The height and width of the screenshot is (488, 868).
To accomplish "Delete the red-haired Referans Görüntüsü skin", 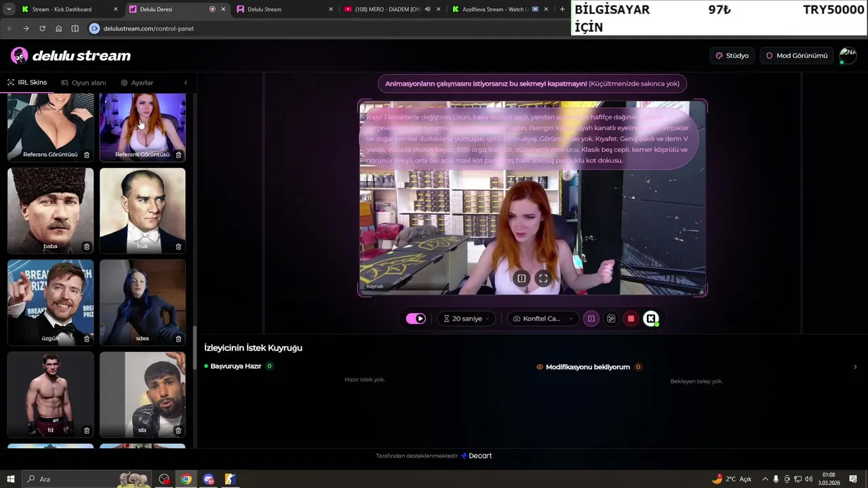I will (178, 155).
